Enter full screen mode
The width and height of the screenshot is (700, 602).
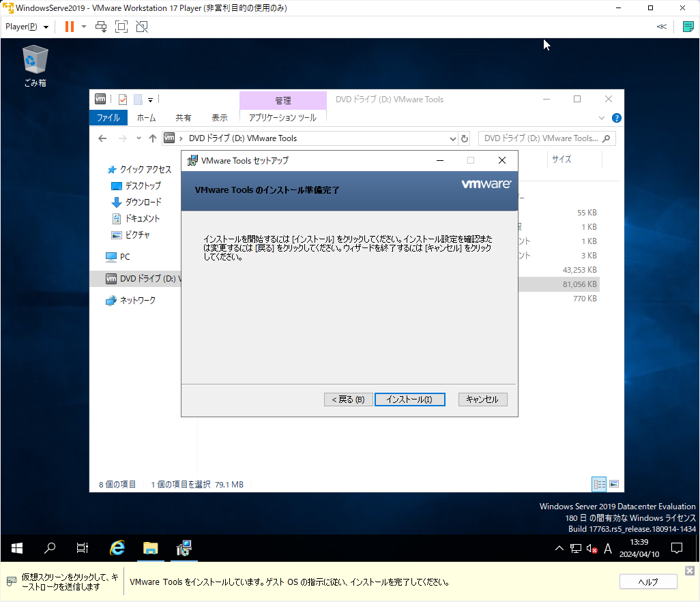(x=121, y=27)
